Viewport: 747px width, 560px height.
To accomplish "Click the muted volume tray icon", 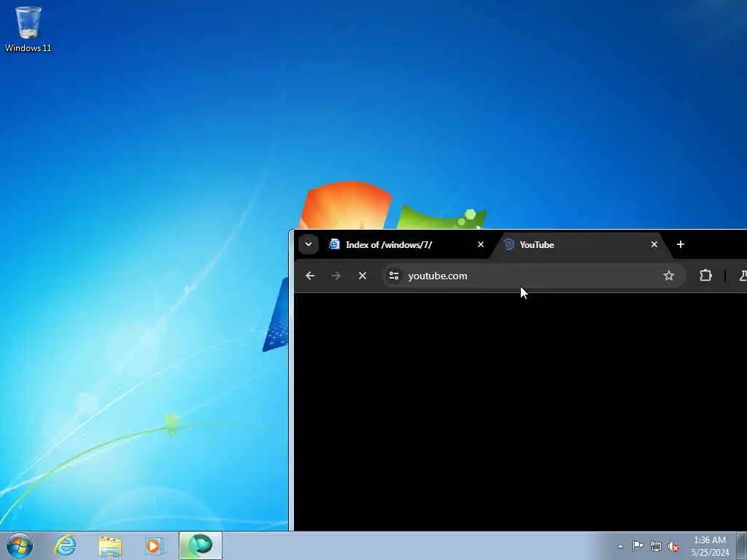I will tap(673, 546).
